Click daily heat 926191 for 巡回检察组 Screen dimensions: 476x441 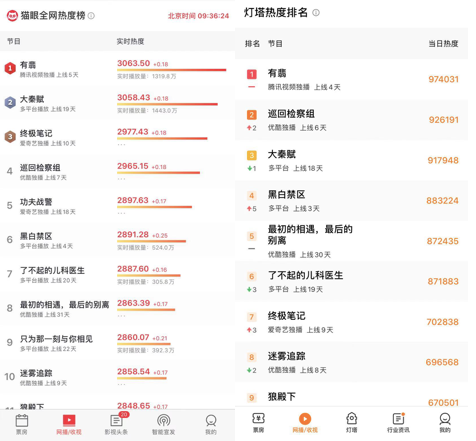point(444,120)
